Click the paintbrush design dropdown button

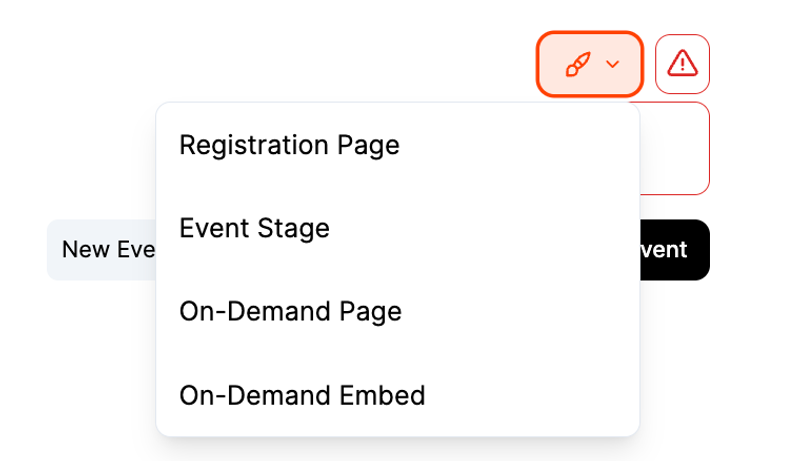pyautogui.click(x=589, y=64)
